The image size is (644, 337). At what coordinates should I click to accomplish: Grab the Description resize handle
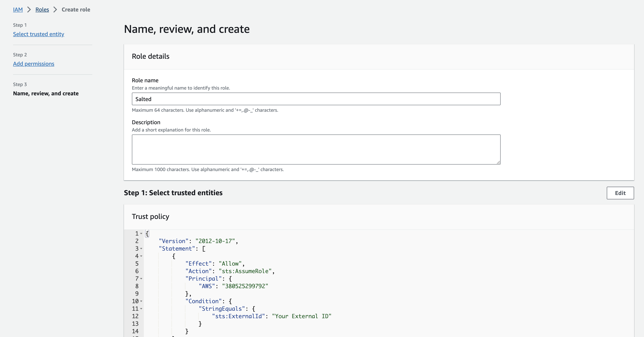498,162
